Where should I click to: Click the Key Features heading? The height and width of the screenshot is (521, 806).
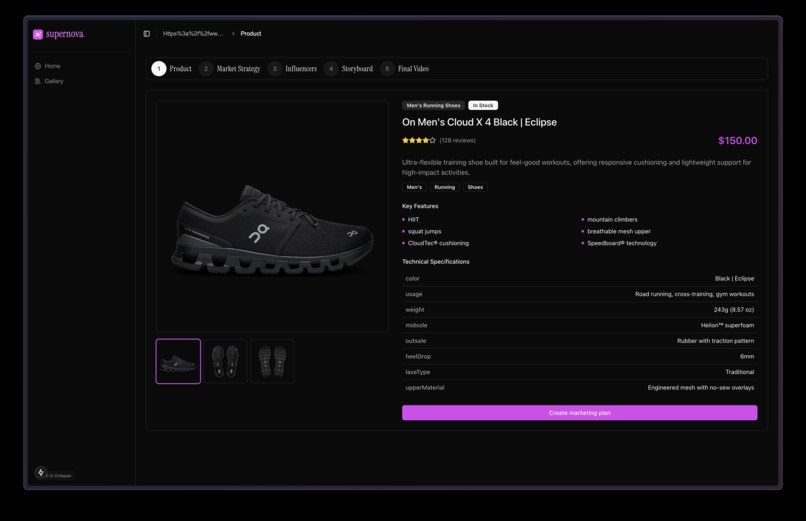point(420,206)
